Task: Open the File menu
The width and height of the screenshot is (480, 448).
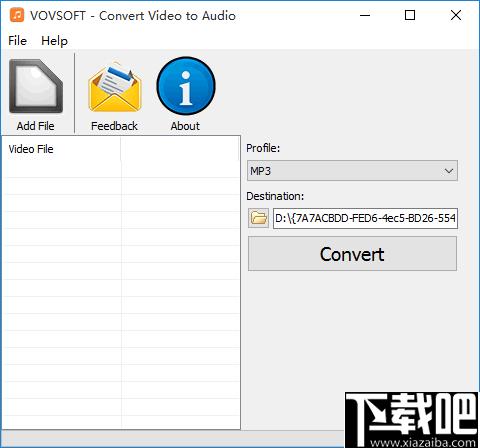Action: pyautogui.click(x=17, y=41)
